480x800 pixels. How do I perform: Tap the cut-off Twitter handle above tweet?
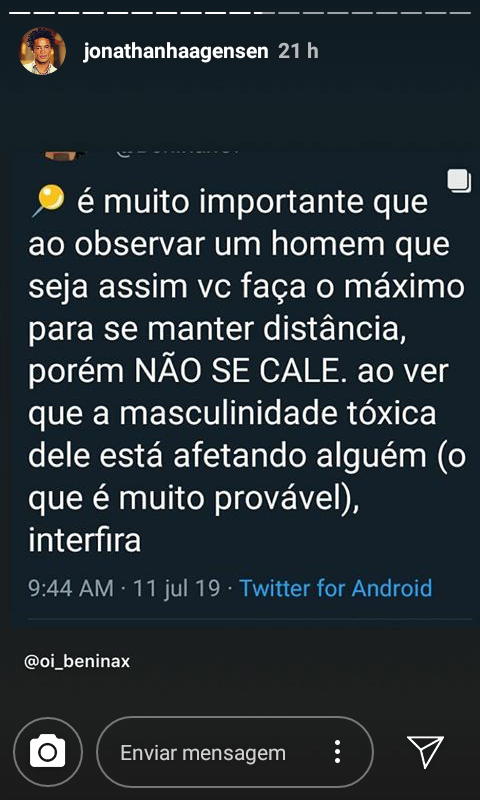tap(178, 152)
